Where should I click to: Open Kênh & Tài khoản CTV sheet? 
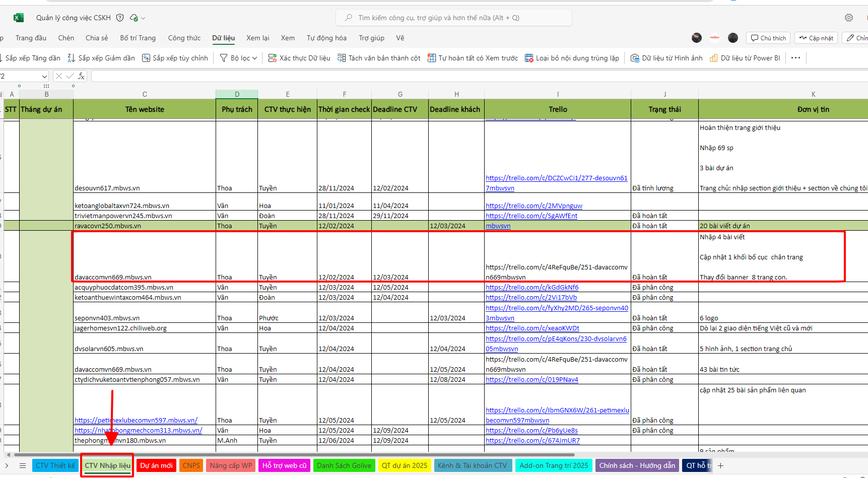(x=473, y=465)
